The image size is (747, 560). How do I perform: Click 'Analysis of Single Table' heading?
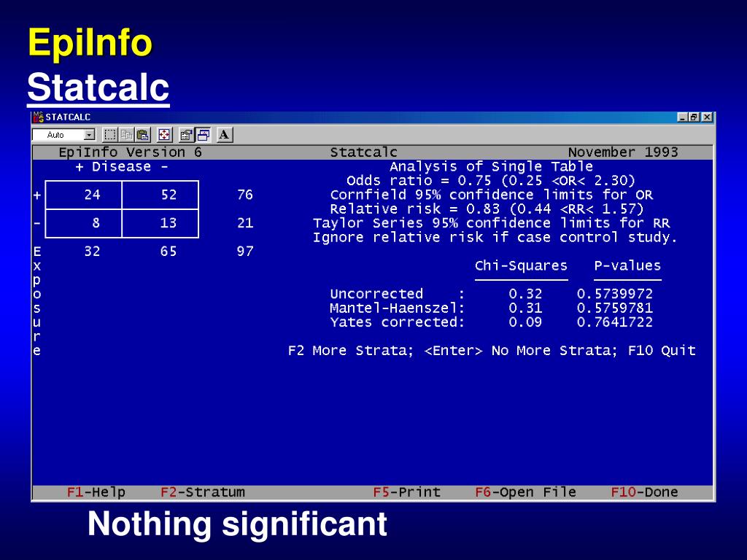click(x=491, y=167)
